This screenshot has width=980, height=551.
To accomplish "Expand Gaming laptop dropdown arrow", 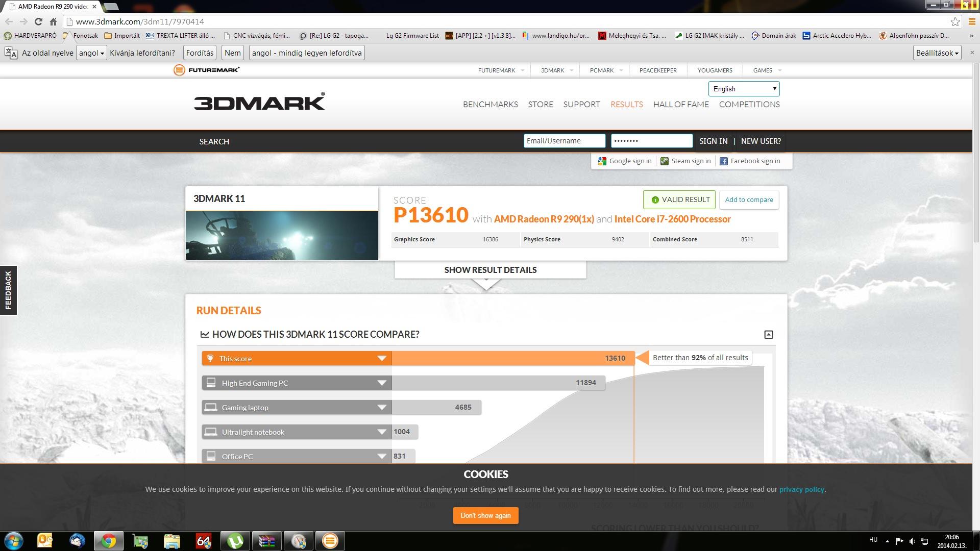I will tap(381, 407).
